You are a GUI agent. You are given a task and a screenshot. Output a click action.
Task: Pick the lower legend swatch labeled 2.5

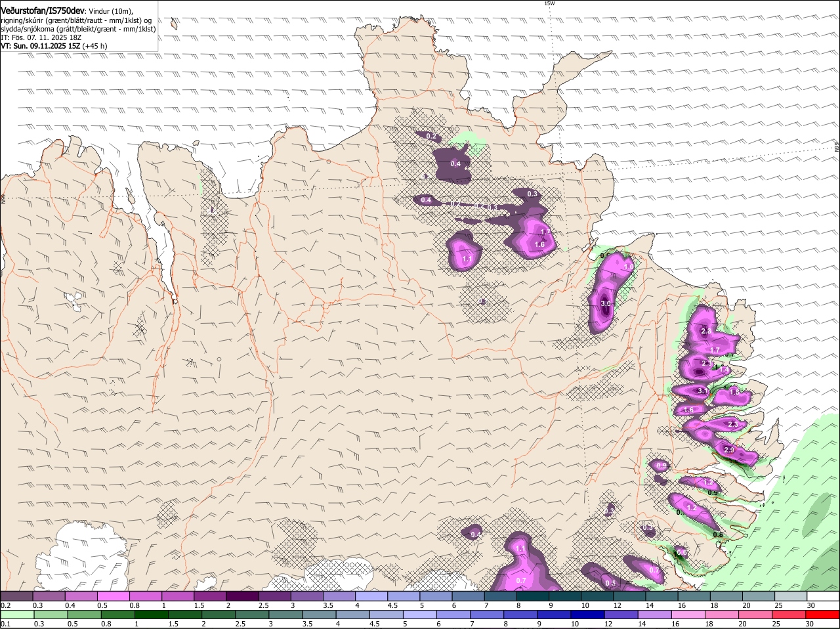click(x=252, y=615)
